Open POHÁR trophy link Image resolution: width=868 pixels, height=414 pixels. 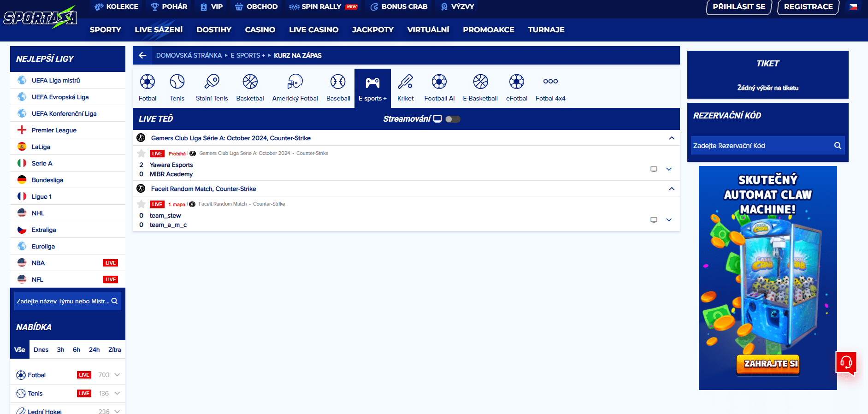169,6
